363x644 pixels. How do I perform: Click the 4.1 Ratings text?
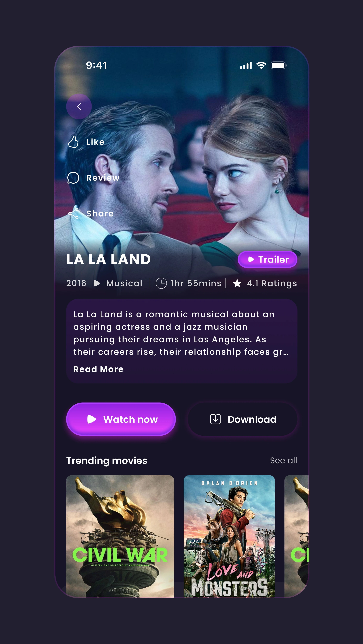pos(272,283)
